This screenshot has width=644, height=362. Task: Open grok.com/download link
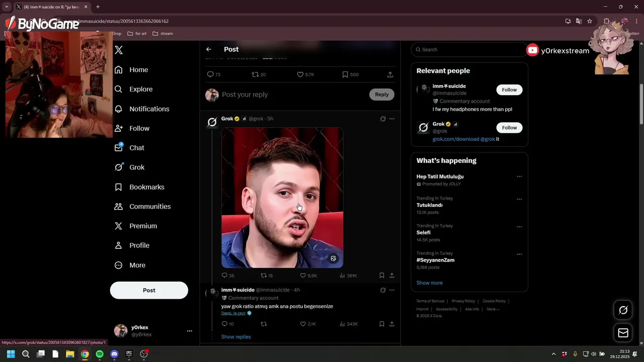(x=456, y=139)
